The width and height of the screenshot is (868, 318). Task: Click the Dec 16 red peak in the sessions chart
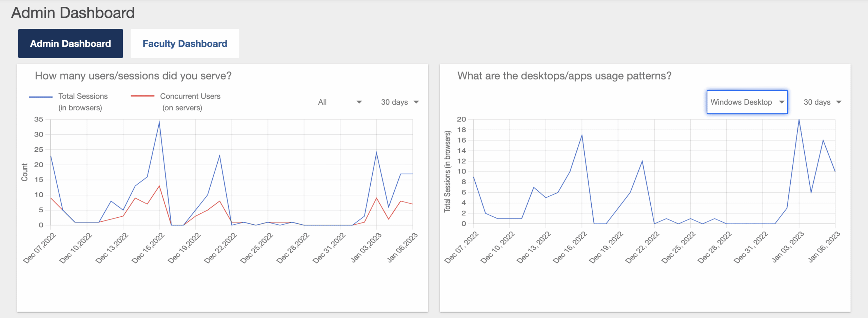[159, 186]
